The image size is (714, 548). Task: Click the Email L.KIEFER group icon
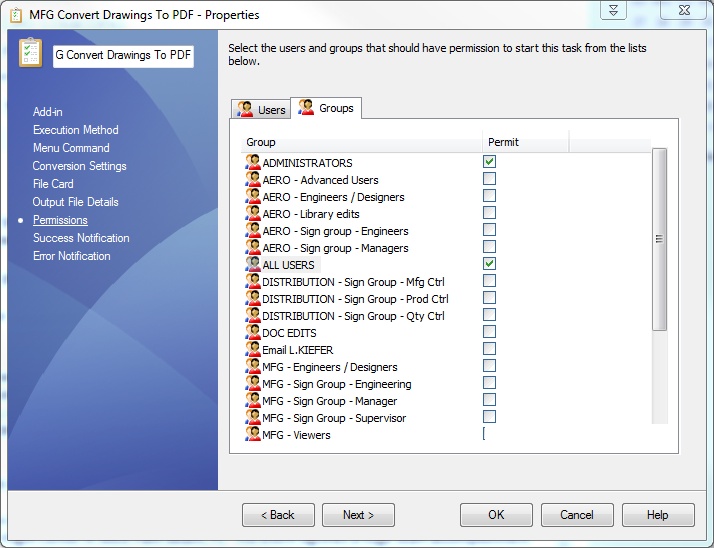coord(253,349)
